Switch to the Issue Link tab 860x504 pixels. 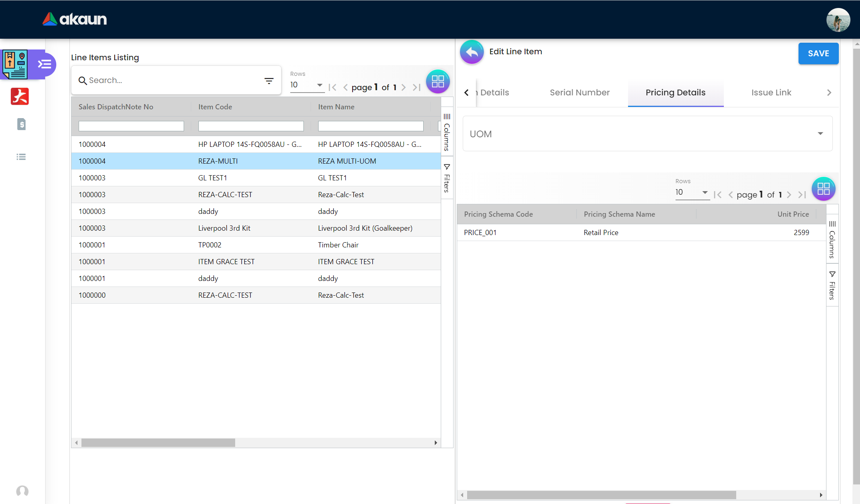click(x=771, y=93)
